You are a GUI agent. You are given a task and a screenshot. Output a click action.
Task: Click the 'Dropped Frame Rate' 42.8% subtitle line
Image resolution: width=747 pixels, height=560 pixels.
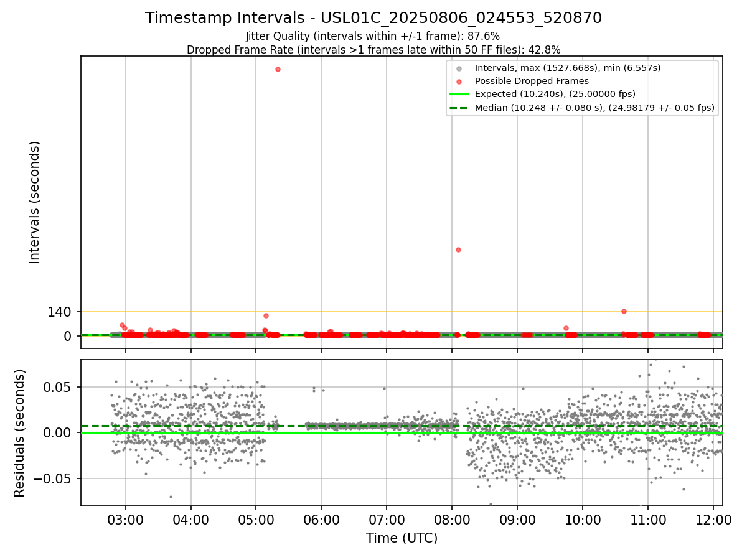click(374, 50)
